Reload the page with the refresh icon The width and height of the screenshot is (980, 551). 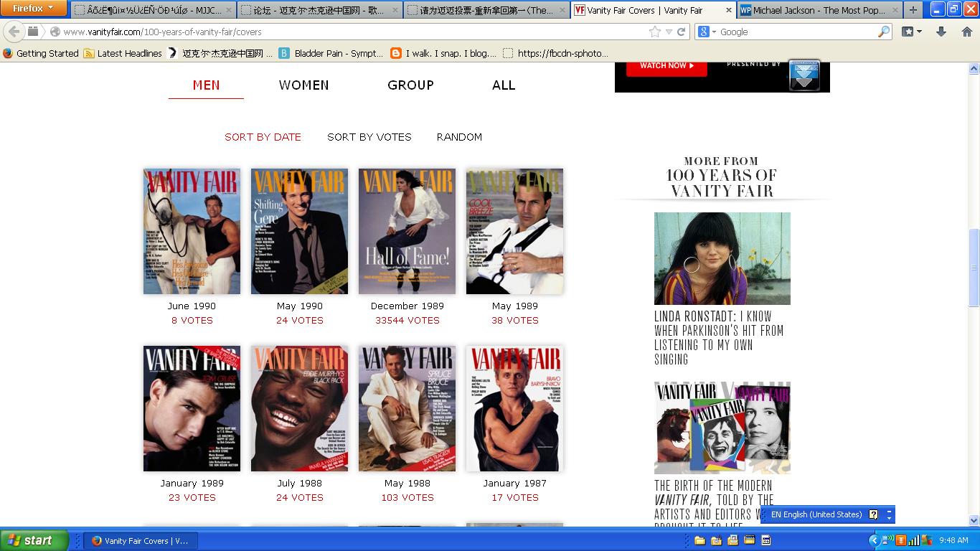(682, 32)
